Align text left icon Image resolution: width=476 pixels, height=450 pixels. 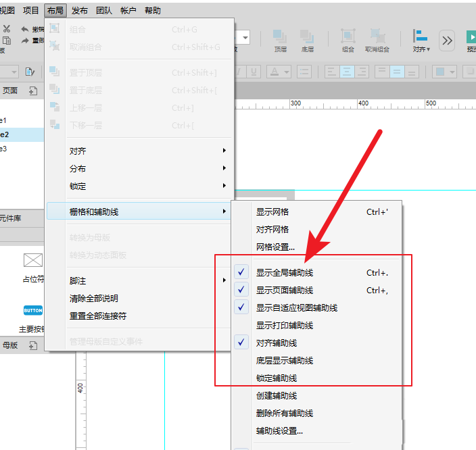(x=332, y=72)
